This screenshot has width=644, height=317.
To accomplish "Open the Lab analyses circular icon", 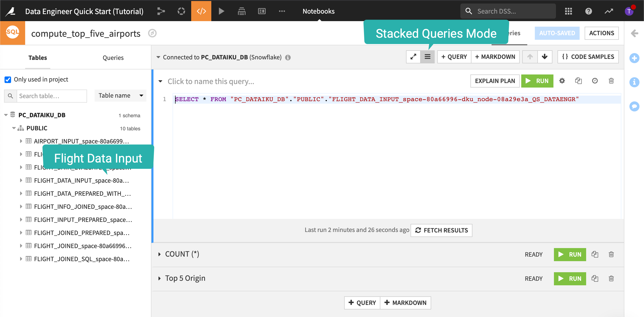I will 181,11.
